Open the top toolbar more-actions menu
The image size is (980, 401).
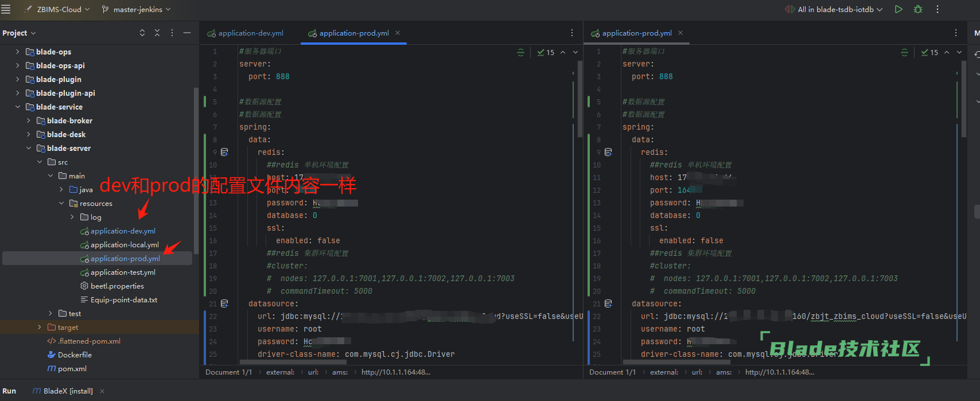(x=938, y=9)
